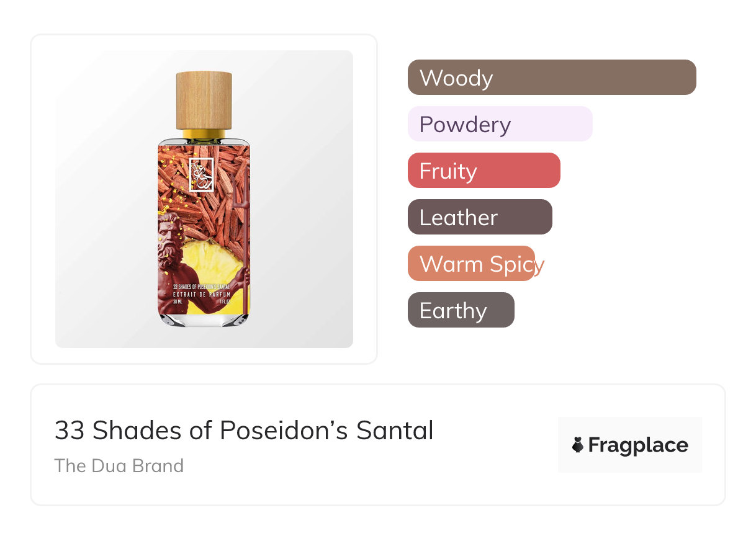756x536 pixels.
Task: Click the clear glass base of the bottle
Action: tap(204, 319)
